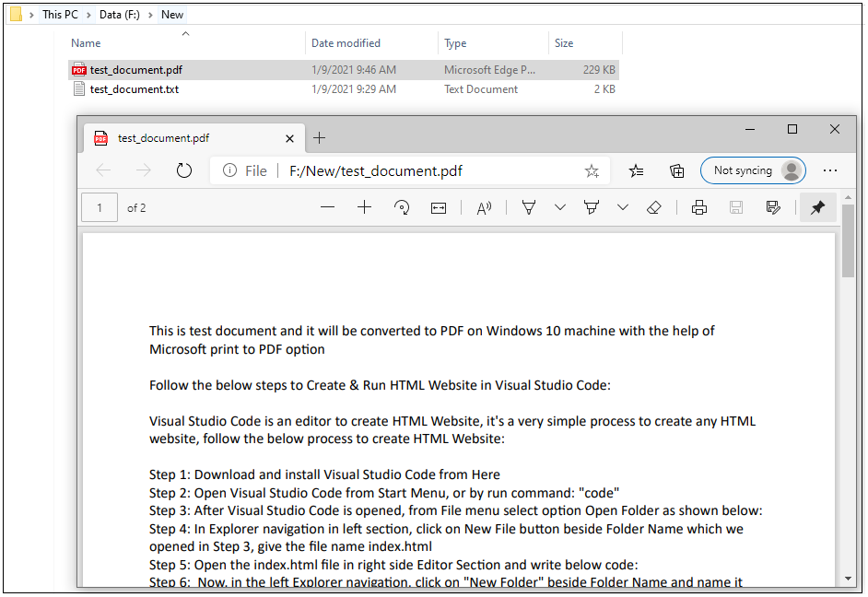The height and width of the screenshot is (597, 868).
Task: Click This PC in the breadcrumb path
Action: click(60, 15)
